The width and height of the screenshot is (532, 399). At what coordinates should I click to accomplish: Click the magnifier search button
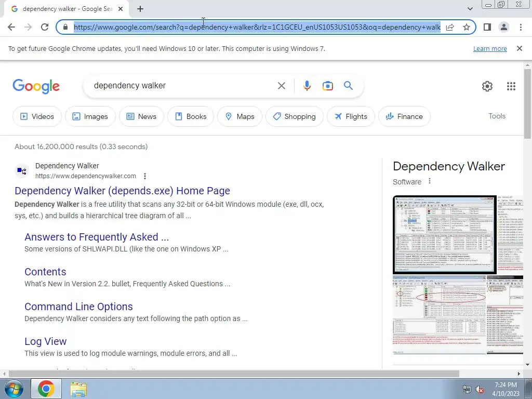click(348, 86)
